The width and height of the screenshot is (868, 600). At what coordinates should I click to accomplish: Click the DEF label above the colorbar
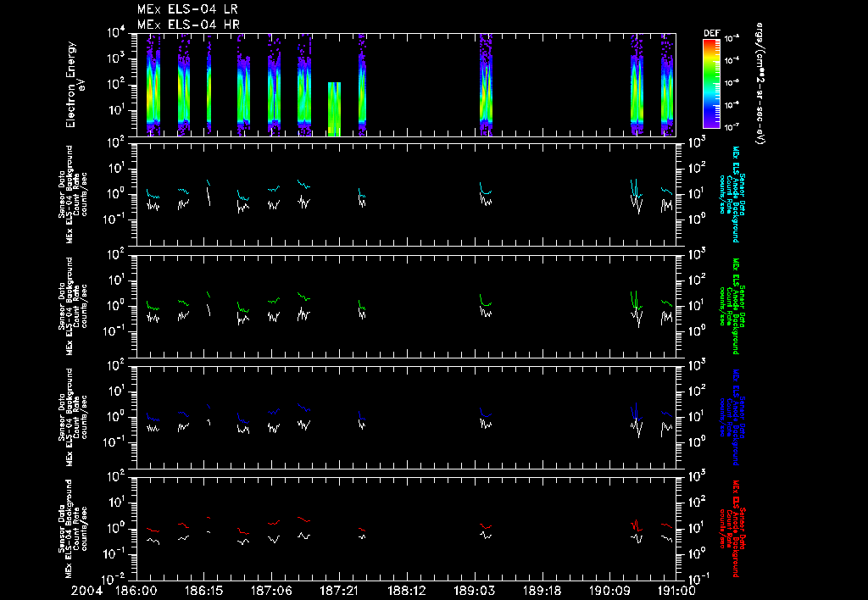pyautogui.click(x=712, y=33)
